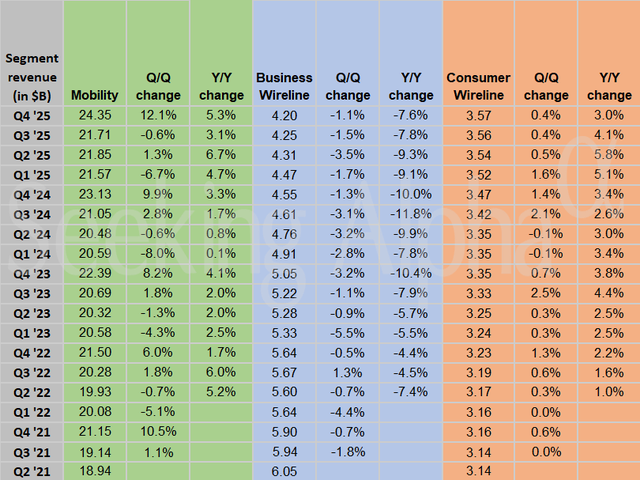This screenshot has width=640, height=480.
Task: Click the 24.35 Mobility revenue cell
Action: (95, 114)
